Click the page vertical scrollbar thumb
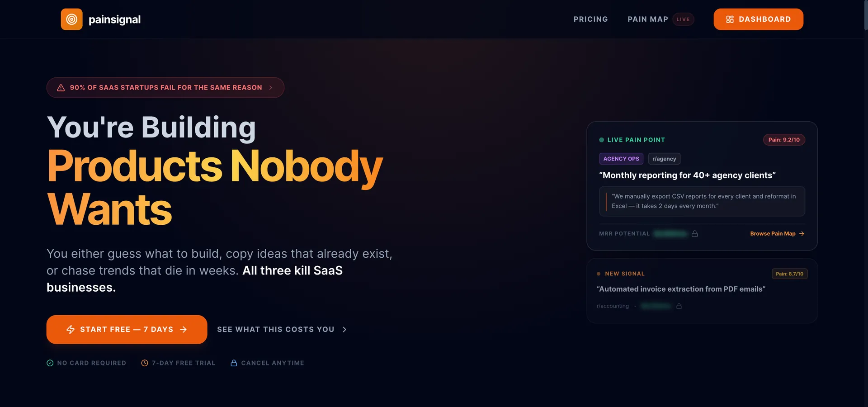 [865, 15]
